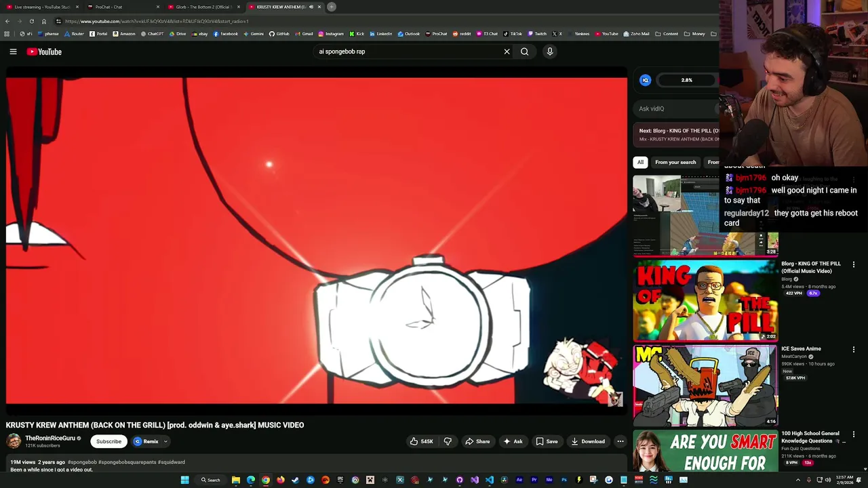Open Premiere Pro from taskbar
This screenshot has height=488, width=868.
pos(534,480)
